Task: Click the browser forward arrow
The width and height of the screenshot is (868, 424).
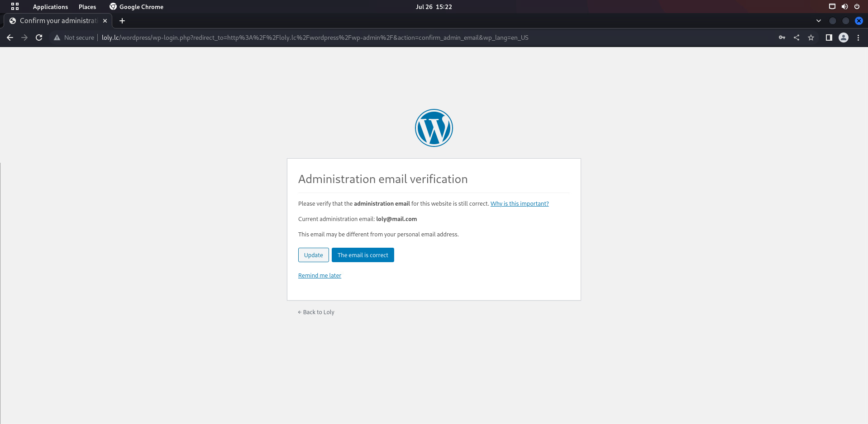Action: 24,38
